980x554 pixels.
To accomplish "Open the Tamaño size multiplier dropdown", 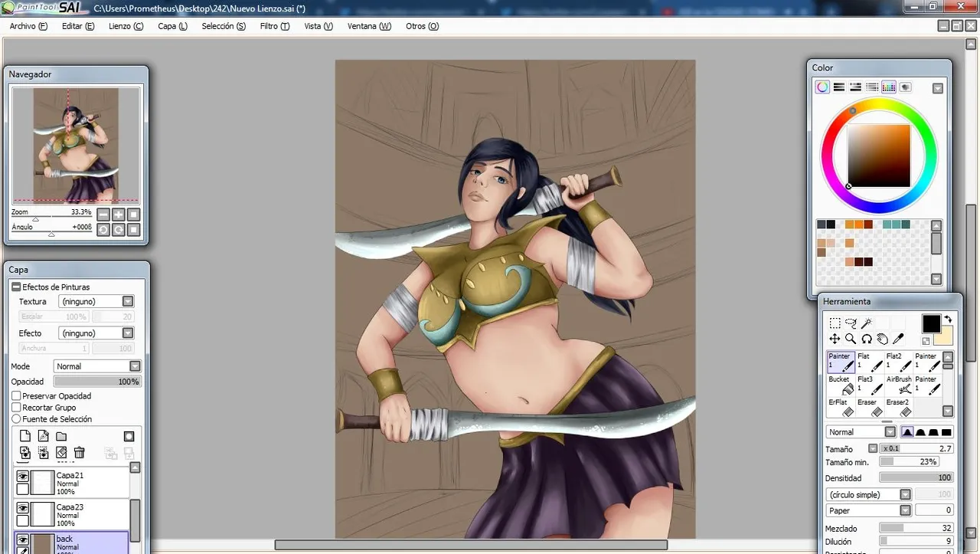I will coord(872,449).
